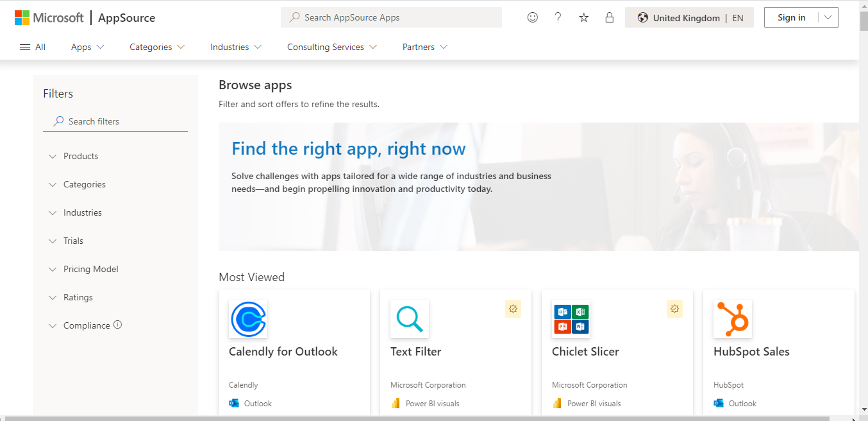This screenshot has width=868, height=421.
Task: Open the Consulting Services menu
Action: tap(332, 47)
